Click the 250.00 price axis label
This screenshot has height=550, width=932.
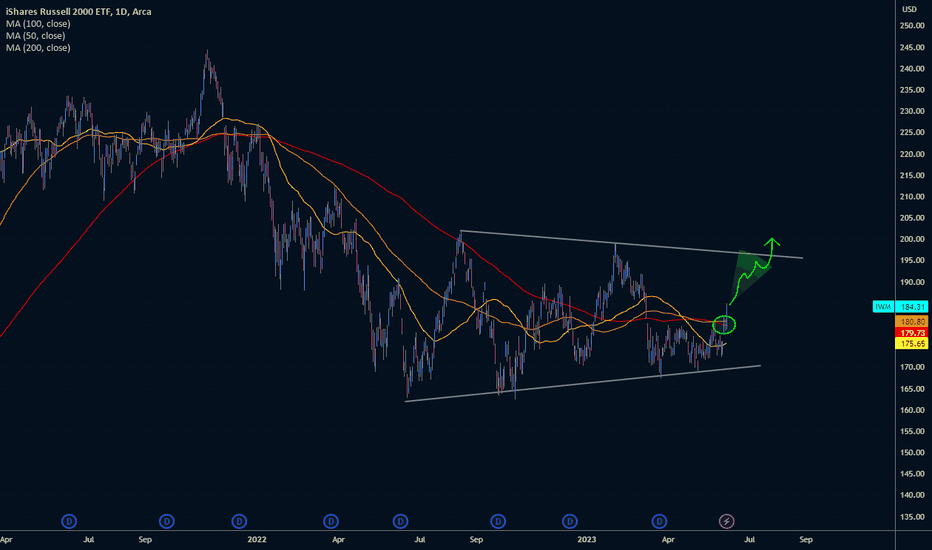pyautogui.click(x=912, y=26)
